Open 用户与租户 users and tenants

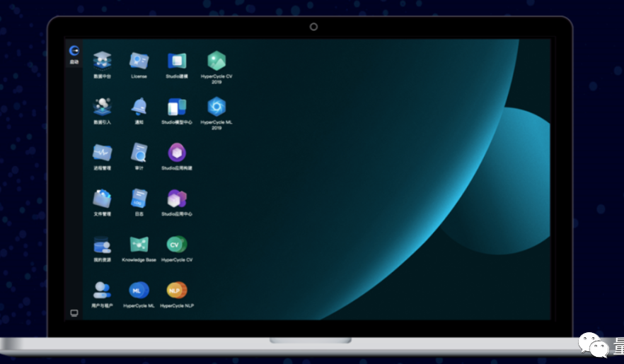102,290
